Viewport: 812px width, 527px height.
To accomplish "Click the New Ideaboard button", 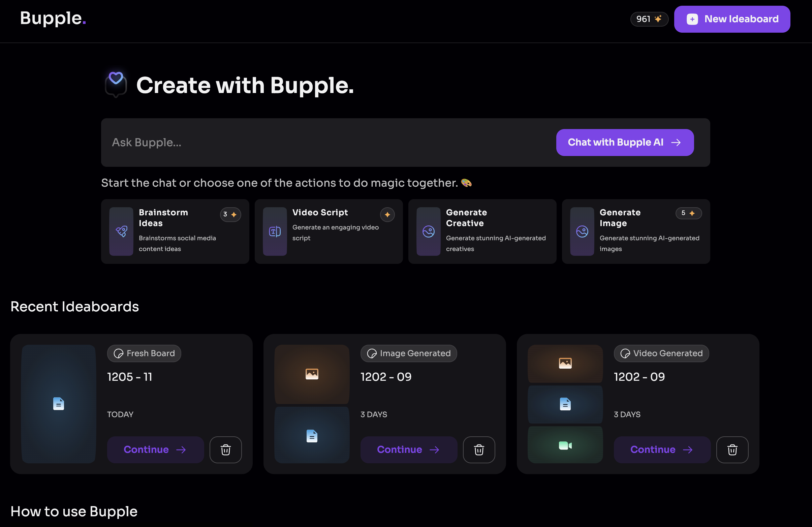I will click(x=732, y=19).
